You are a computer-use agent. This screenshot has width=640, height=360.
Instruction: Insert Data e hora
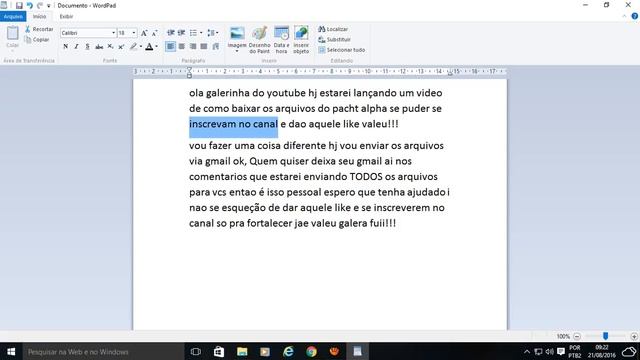(281, 40)
